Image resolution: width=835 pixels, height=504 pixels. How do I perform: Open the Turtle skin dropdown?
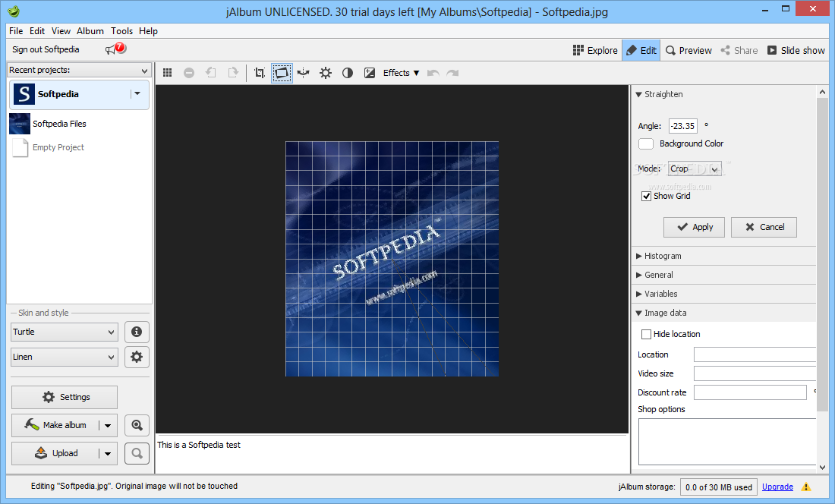pyautogui.click(x=64, y=332)
